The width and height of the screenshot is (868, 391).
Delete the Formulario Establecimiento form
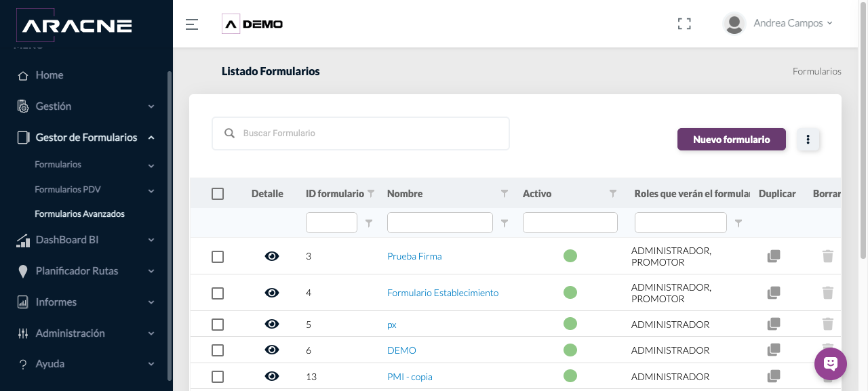(x=827, y=293)
